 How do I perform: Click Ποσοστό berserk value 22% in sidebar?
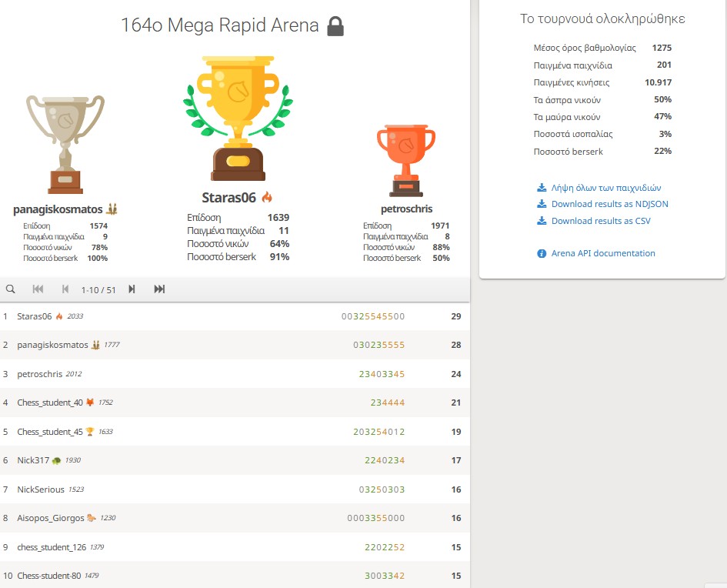(x=662, y=151)
